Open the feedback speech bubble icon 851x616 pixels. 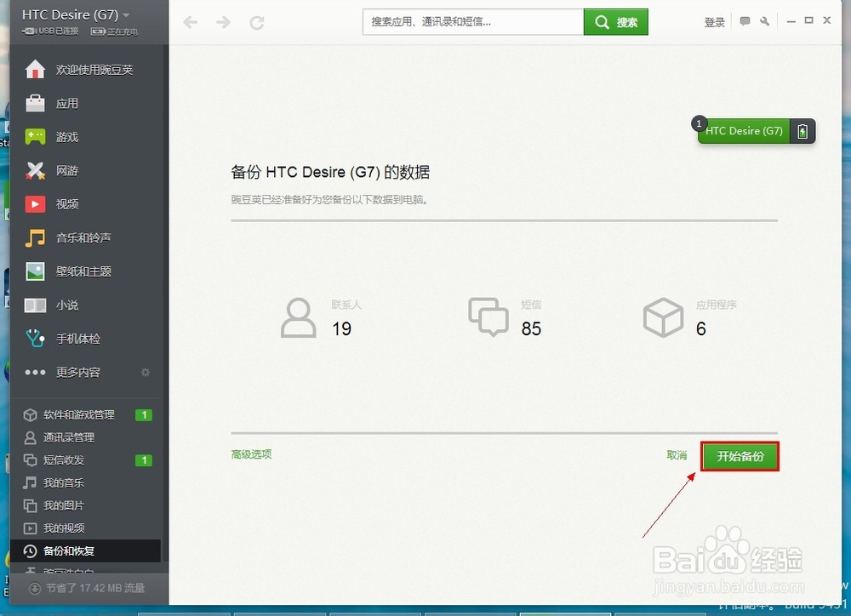click(745, 22)
